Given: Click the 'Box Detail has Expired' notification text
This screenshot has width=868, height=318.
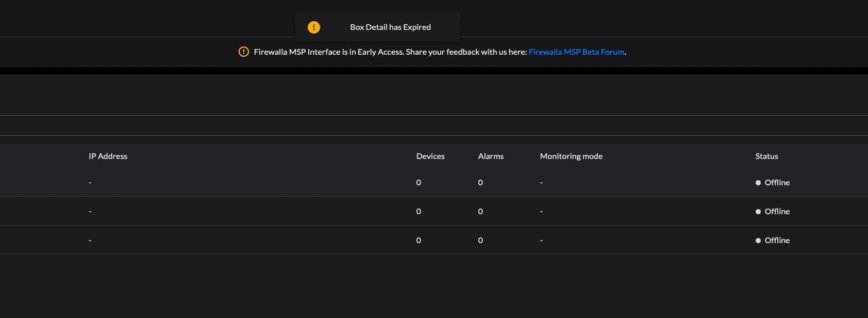Looking at the screenshot, I should pos(390,27).
